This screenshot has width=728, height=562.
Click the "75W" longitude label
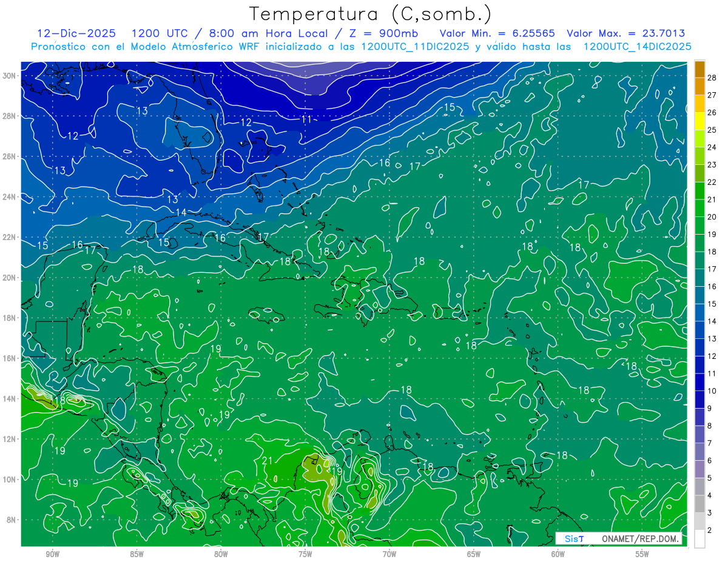(x=305, y=554)
